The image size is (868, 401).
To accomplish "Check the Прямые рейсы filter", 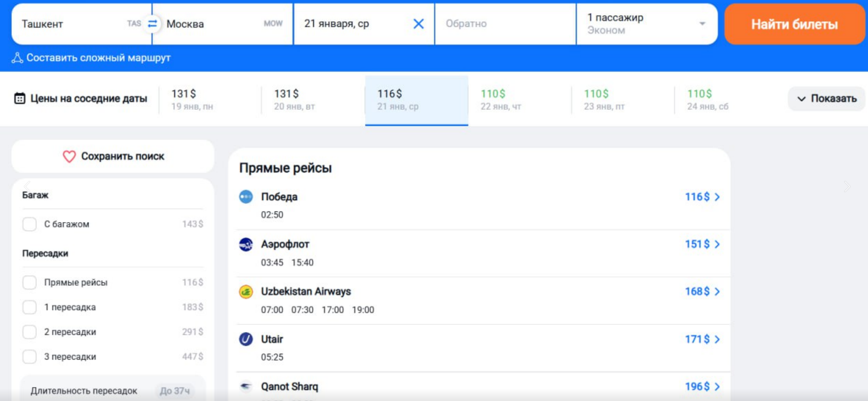I will 30,282.
